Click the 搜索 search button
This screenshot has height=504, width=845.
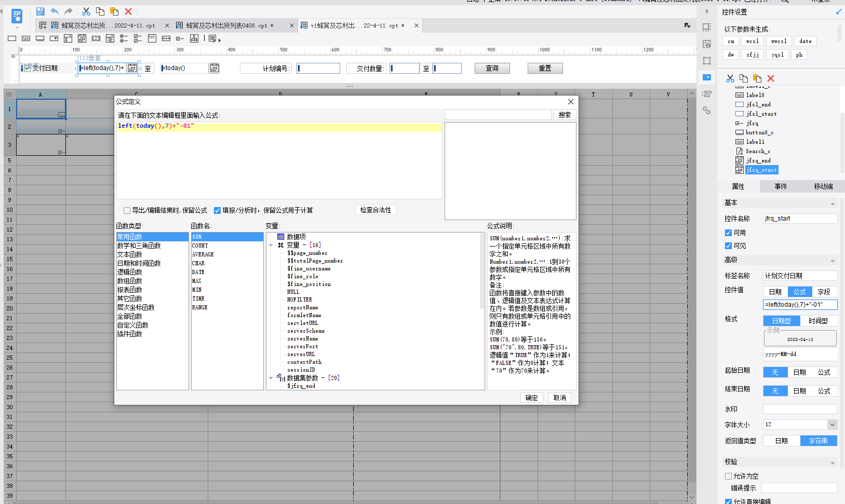tap(565, 115)
